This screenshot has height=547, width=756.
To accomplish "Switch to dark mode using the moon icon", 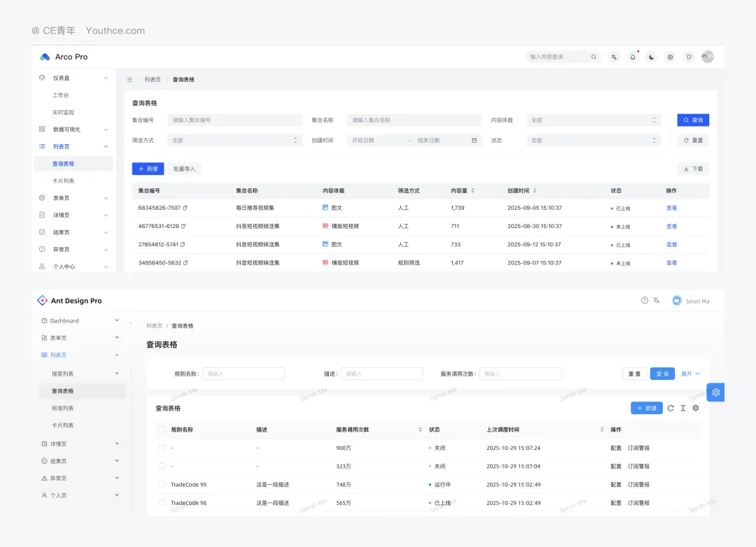I will 652,57.
